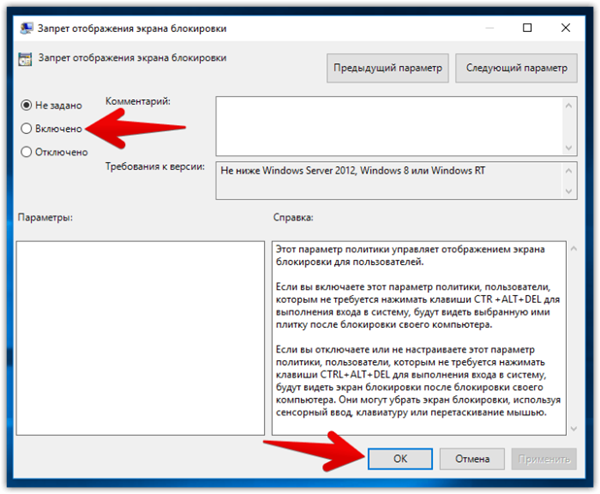
Task: Click Справка pane scroll up arrow
Action: pos(573,249)
